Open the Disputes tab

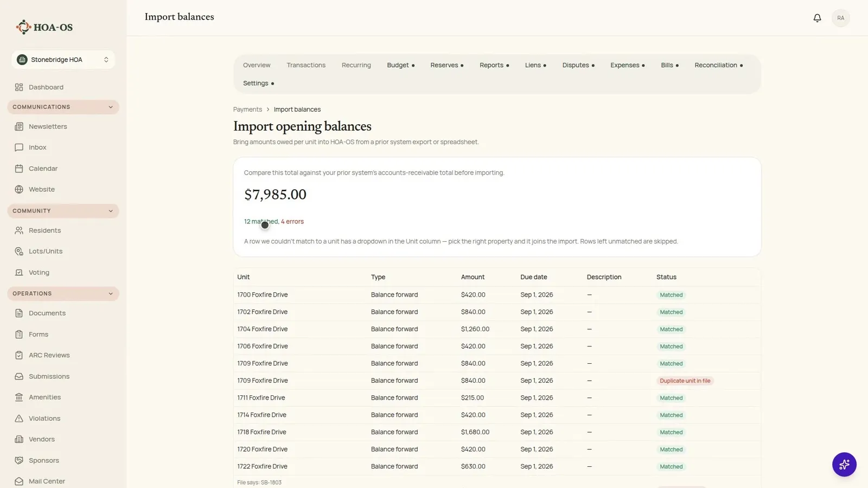point(578,65)
